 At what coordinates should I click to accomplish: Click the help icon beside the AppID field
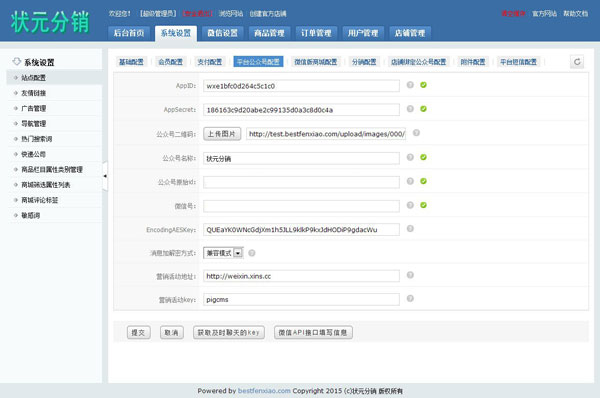410,85
